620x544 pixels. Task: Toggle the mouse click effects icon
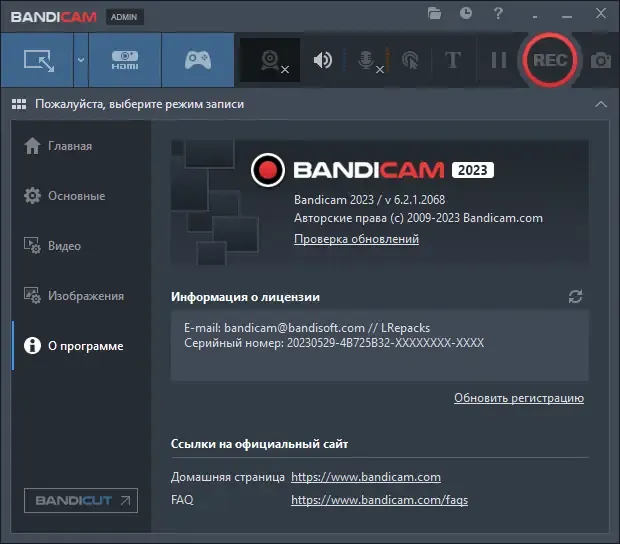(x=410, y=60)
